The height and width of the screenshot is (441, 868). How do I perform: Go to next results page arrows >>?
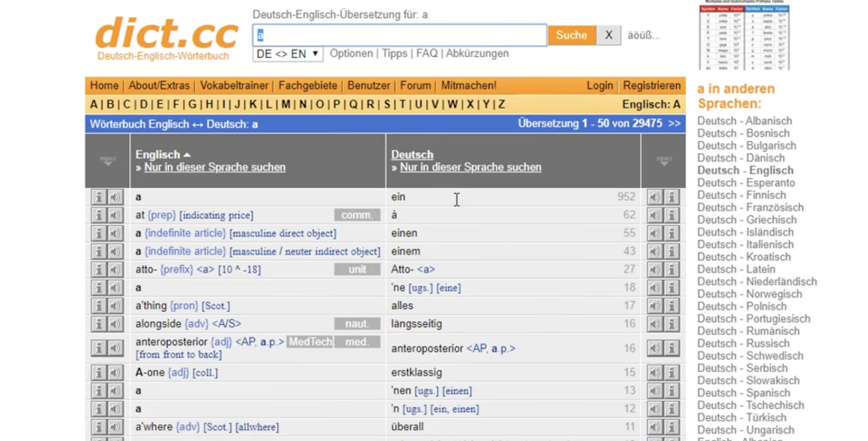tap(674, 124)
